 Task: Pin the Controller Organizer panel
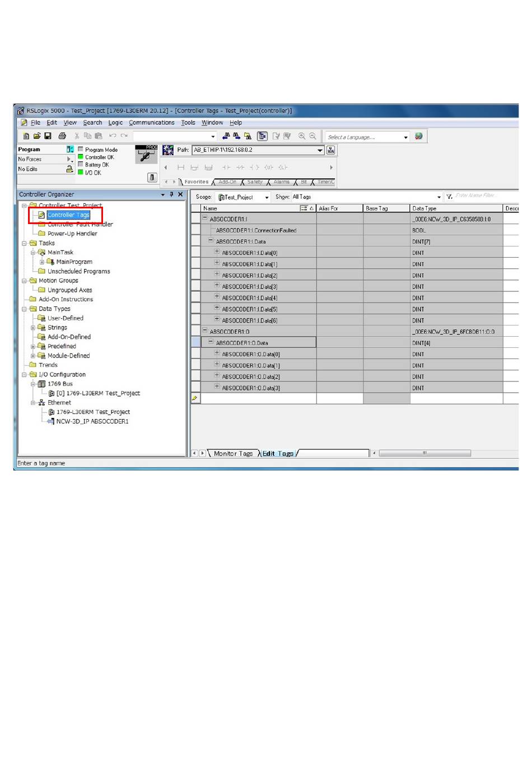pyautogui.click(x=171, y=194)
